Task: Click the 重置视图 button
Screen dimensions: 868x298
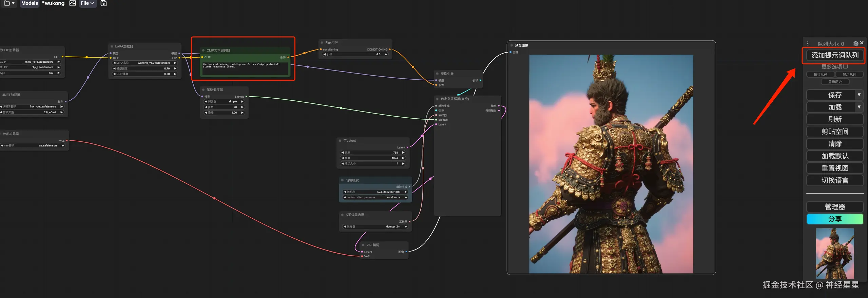Action: coord(835,168)
